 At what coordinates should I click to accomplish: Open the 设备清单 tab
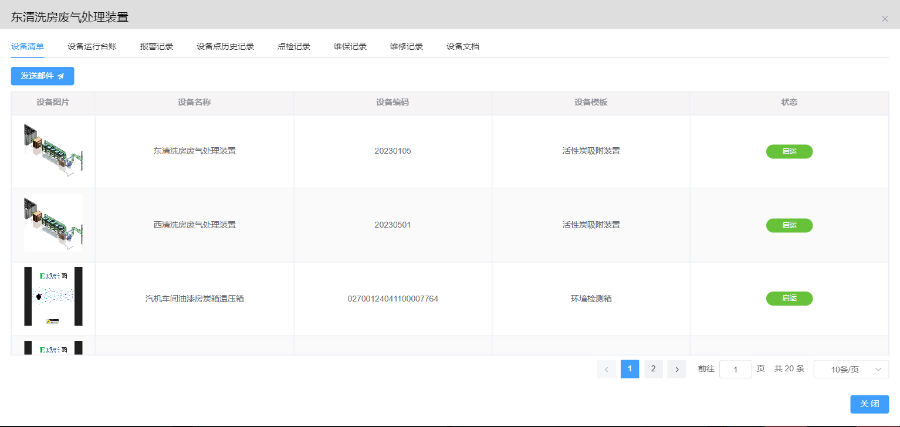[x=27, y=46]
